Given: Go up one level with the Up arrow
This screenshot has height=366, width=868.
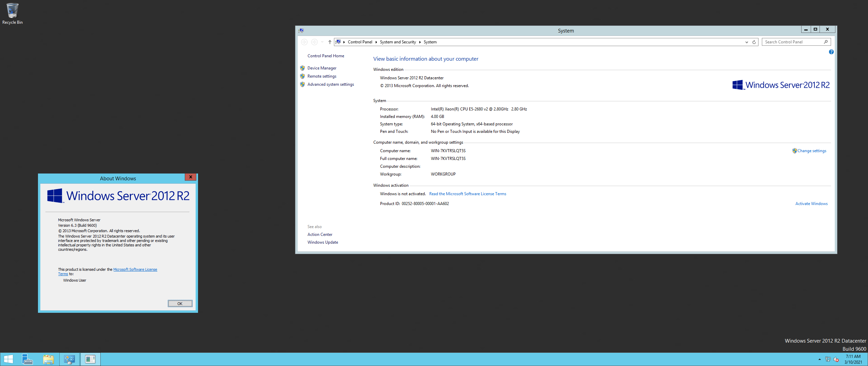Looking at the screenshot, I should (330, 42).
